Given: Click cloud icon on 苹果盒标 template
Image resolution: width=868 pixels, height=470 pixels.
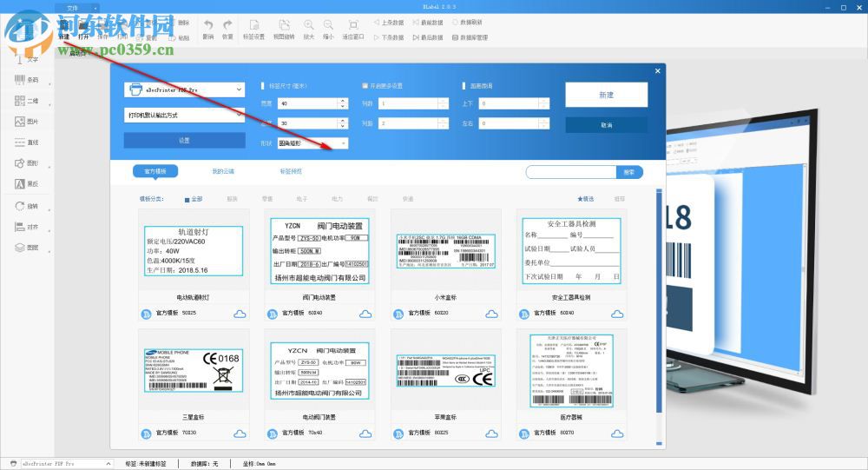Looking at the screenshot, I should pos(491,434).
